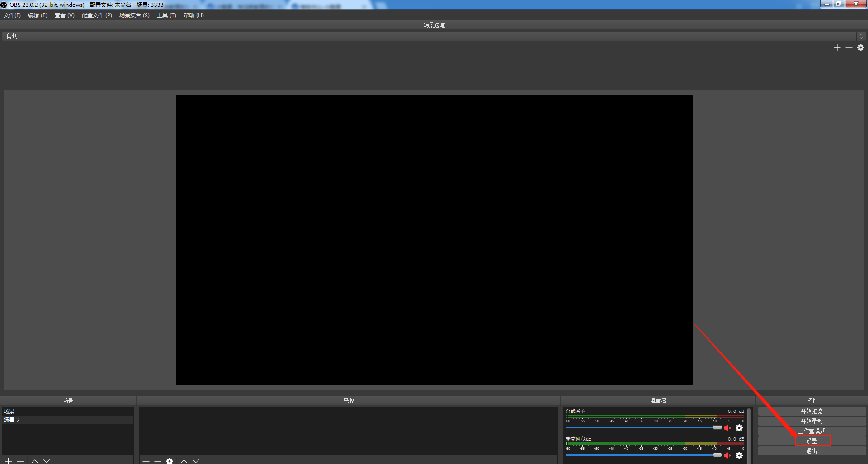Click the 设置 settings button
The width and height of the screenshot is (868, 464).
(812, 441)
